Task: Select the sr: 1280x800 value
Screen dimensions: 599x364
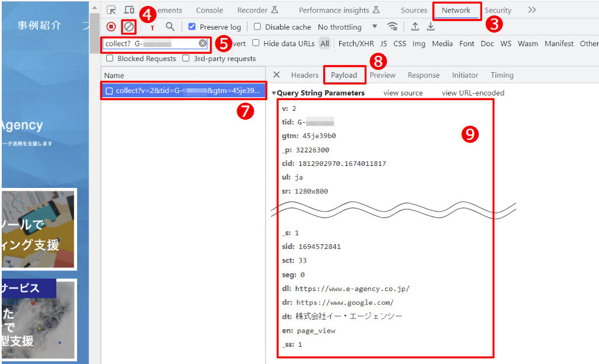Action: point(311,191)
